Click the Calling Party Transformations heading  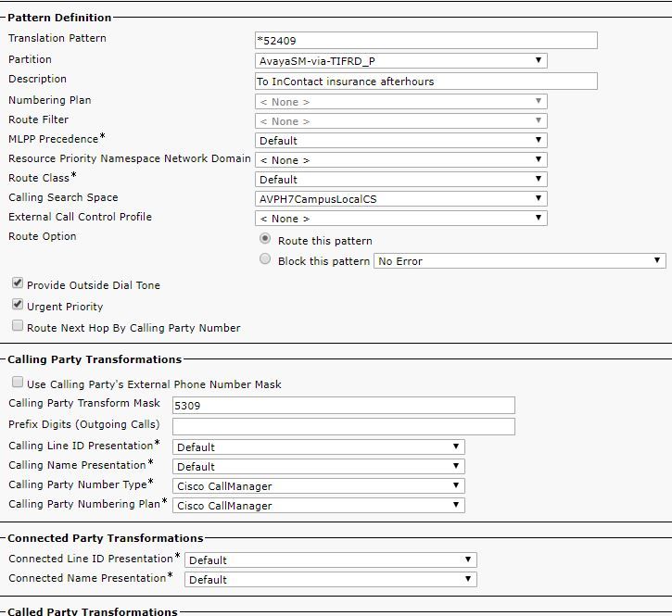coord(95,359)
